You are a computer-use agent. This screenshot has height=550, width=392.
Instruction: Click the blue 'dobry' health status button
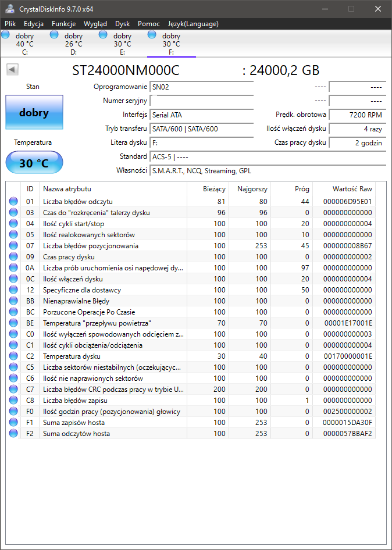[x=34, y=112]
